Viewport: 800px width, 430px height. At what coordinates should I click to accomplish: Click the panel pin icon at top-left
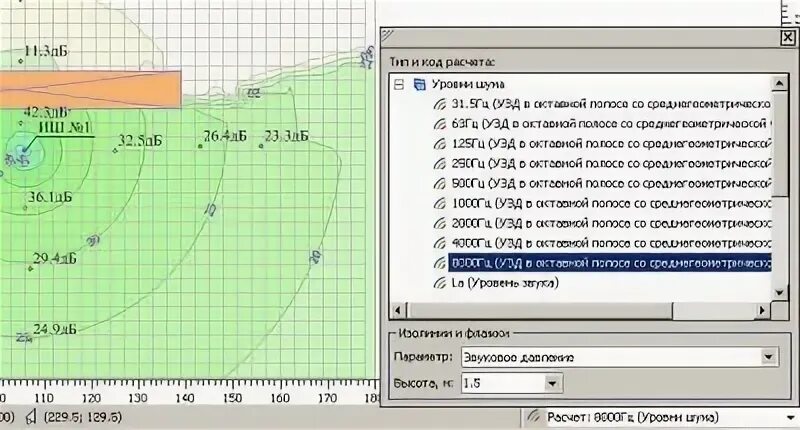pos(388,35)
